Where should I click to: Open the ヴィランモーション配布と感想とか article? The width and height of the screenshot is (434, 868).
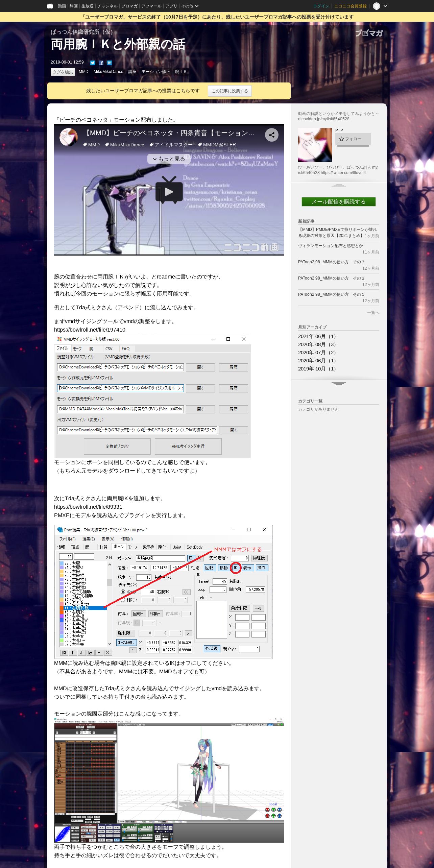(x=331, y=246)
